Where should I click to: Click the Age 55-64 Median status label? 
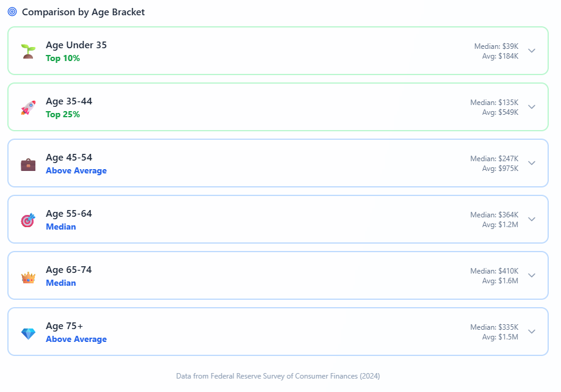(61, 227)
